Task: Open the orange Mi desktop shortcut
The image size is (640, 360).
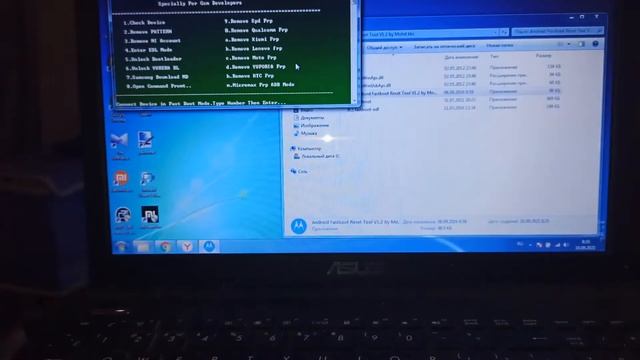Action: pyautogui.click(x=120, y=178)
